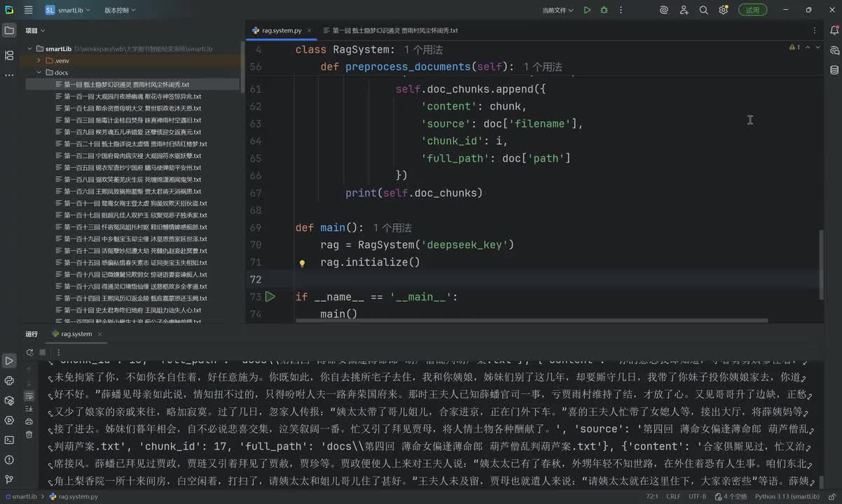Image resolution: width=842 pixels, height=504 pixels.
Task: Open Problems tool window icon
Action: coord(9,459)
